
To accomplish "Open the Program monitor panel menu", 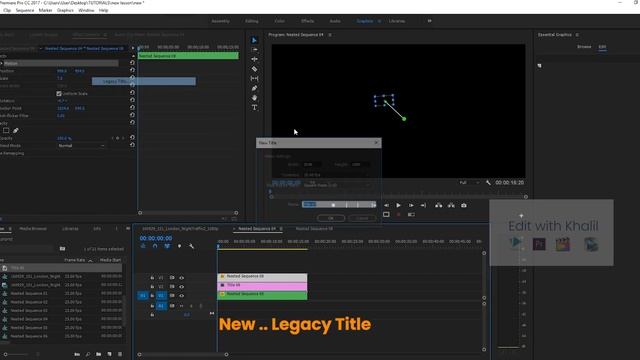I will (330, 35).
